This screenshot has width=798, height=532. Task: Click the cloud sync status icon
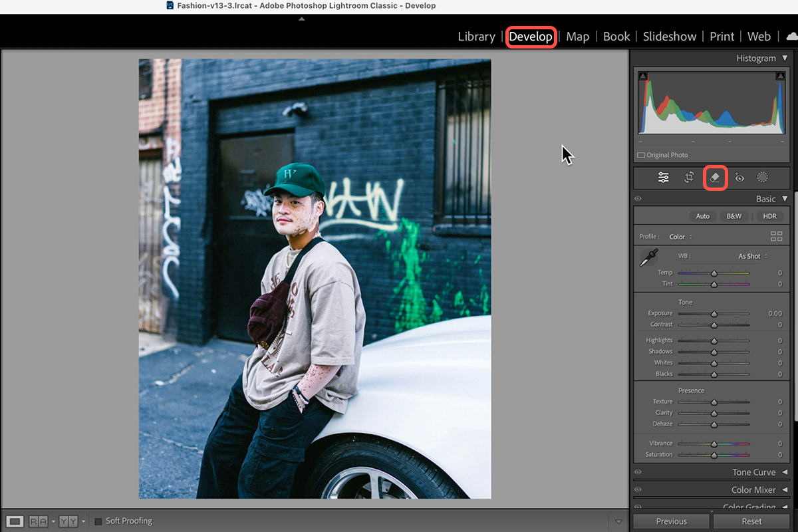[x=791, y=37]
